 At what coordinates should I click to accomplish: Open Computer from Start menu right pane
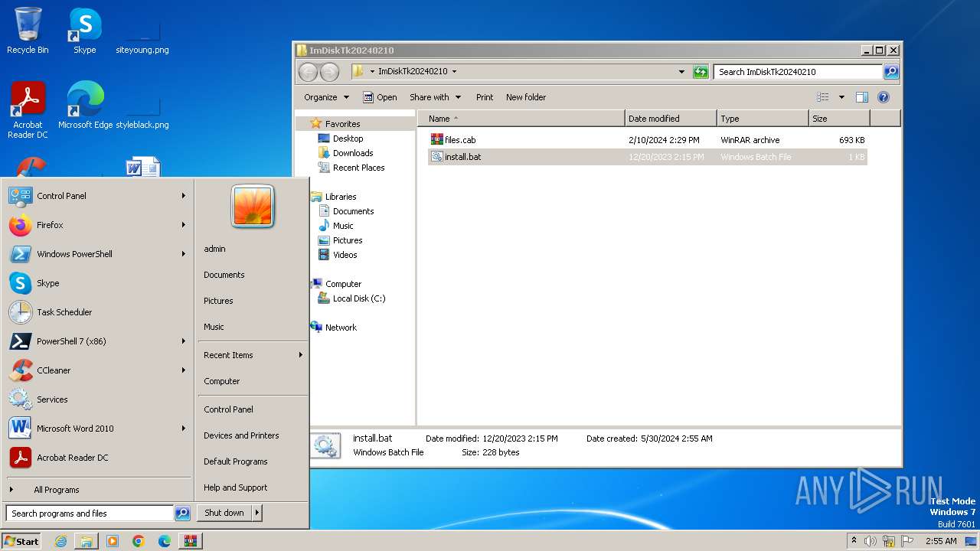click(x=222, y=381)
